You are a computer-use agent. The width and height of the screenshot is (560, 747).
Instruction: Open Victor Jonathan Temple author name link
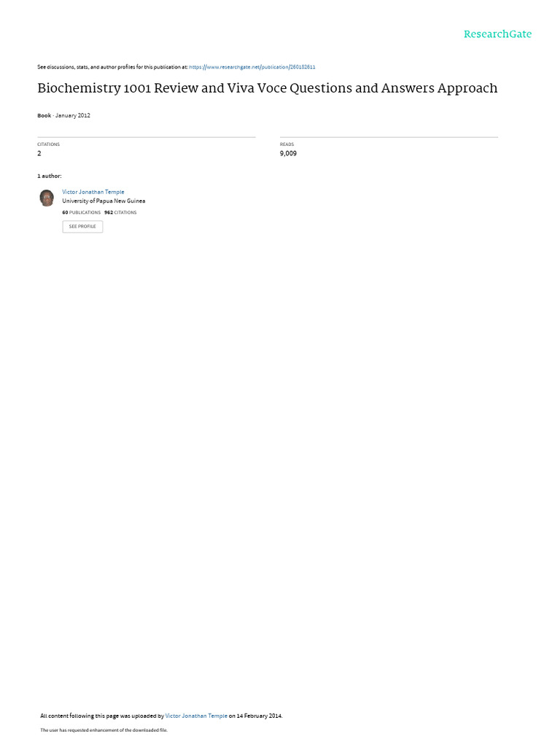point(93,192)
